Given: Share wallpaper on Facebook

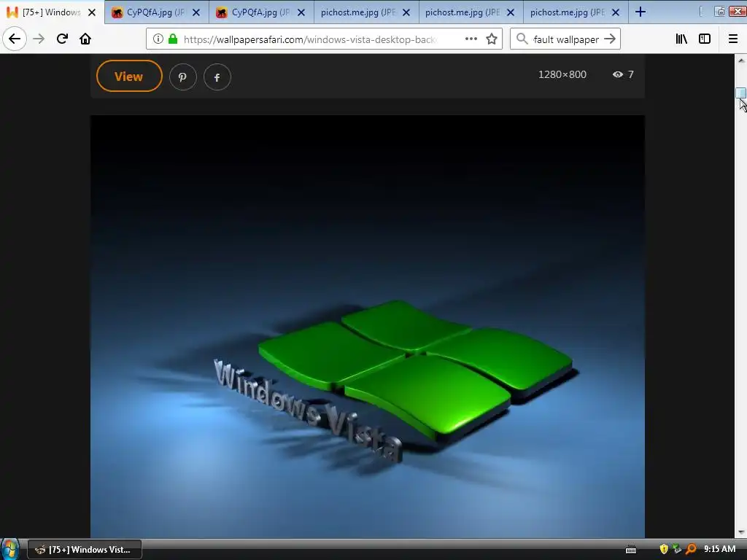Looking at the screenshot, I should point(217,77).
